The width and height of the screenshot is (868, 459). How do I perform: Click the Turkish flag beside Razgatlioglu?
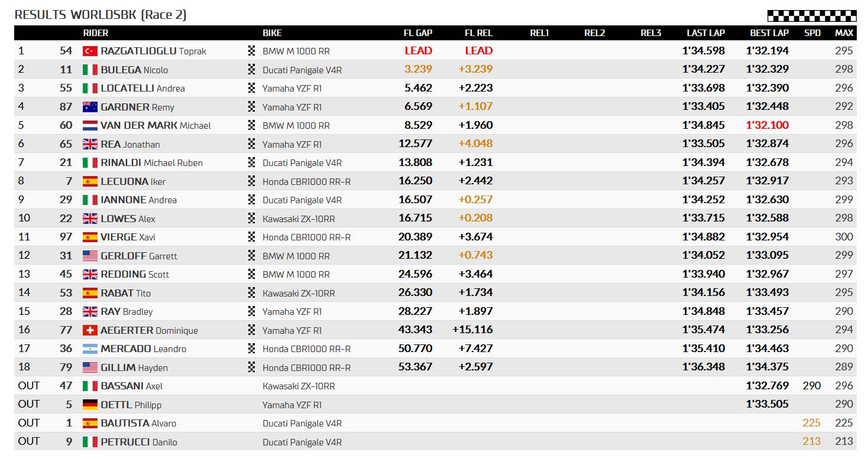click(x=90, y=51)
